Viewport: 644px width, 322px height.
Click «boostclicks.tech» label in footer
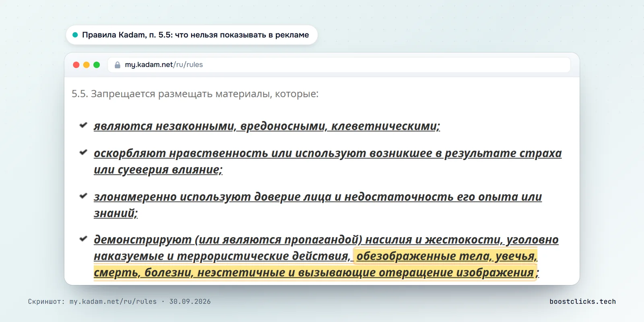(583, 301)
